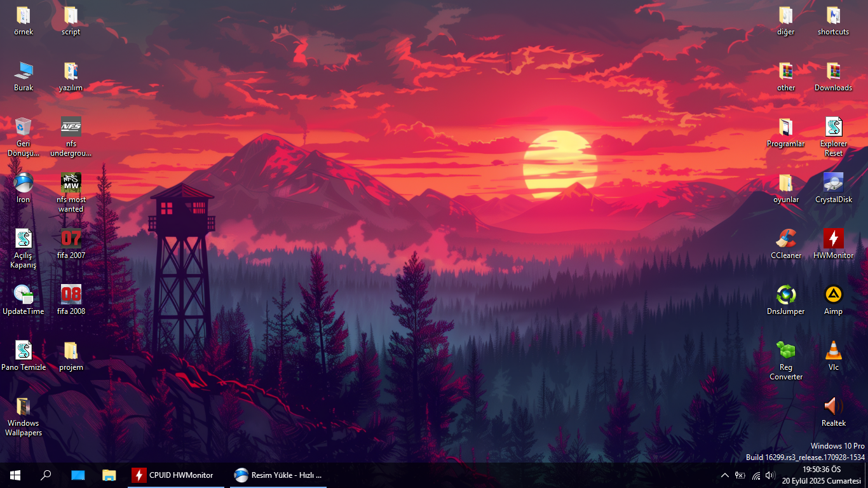868x488 pixels.
Task: Select the UpdateTime icon
Action: click(24, 295)
